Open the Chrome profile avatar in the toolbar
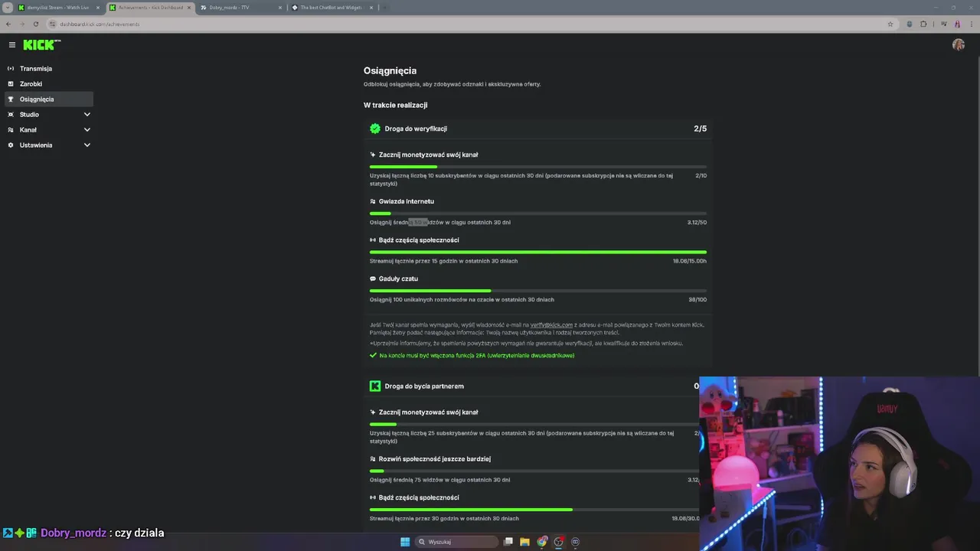This screenshot has width=980, height=551. pos(957,24)
